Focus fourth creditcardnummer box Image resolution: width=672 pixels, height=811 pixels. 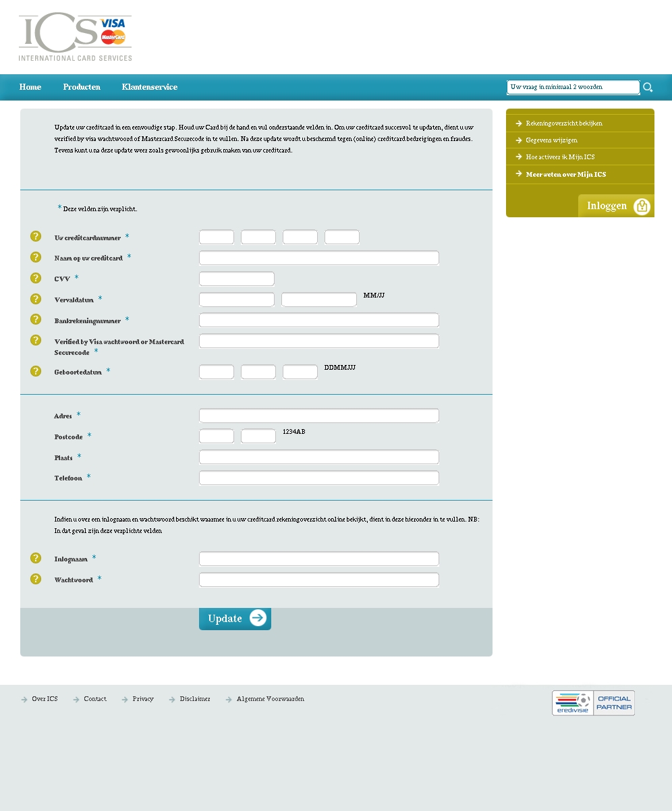coord(342,237)
